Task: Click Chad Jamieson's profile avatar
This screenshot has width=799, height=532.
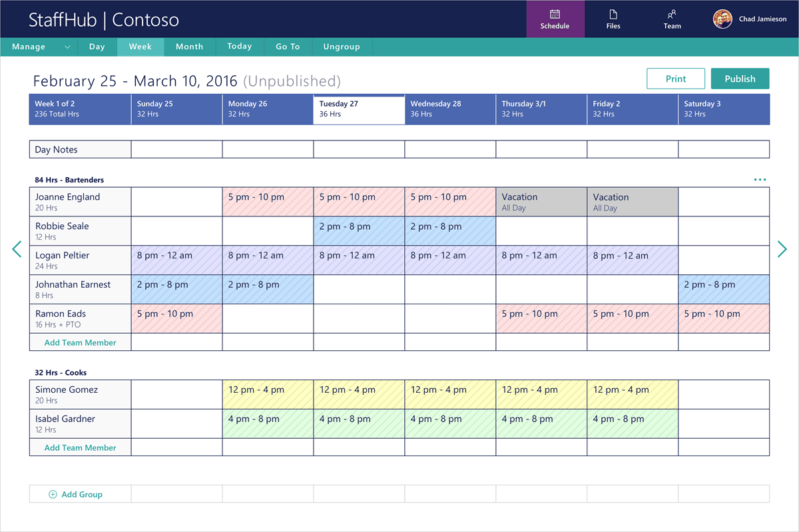Action: coord(721,19)
